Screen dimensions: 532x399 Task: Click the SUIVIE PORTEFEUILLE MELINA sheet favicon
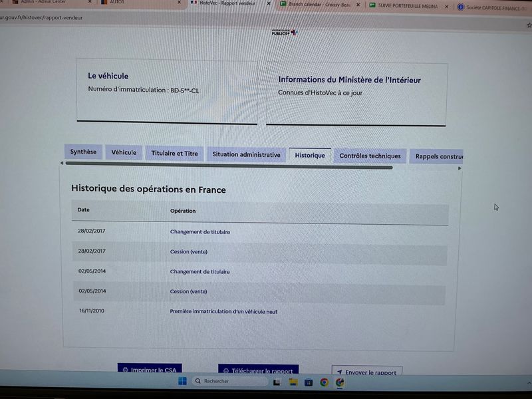372,5
